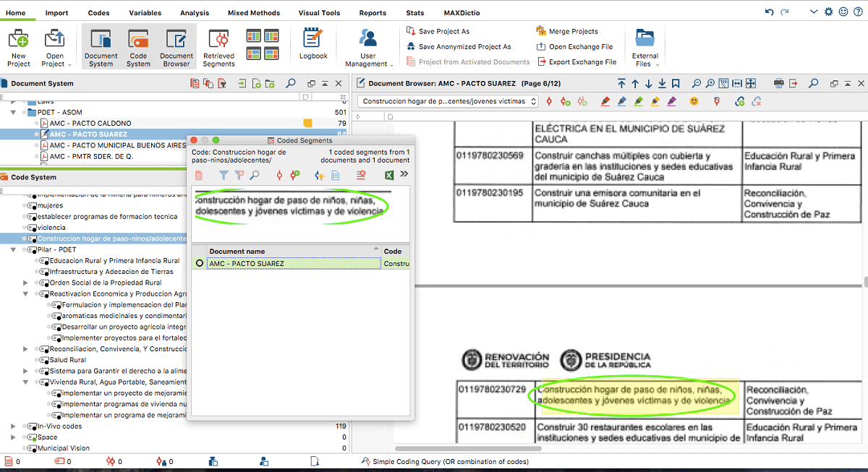868x472 pixels.
Task: Toggle the Document Browser panel button
Action: pyautogui.click(x=176, y=48)
